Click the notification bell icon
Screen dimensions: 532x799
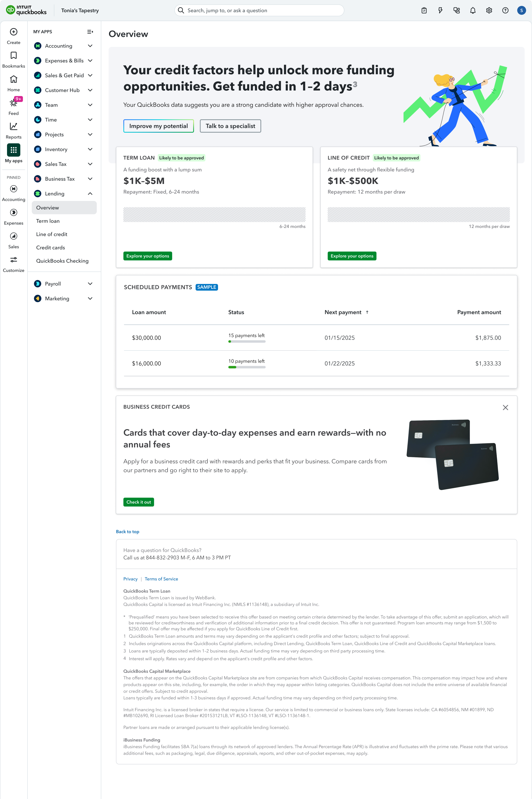(x=473, y=11)
